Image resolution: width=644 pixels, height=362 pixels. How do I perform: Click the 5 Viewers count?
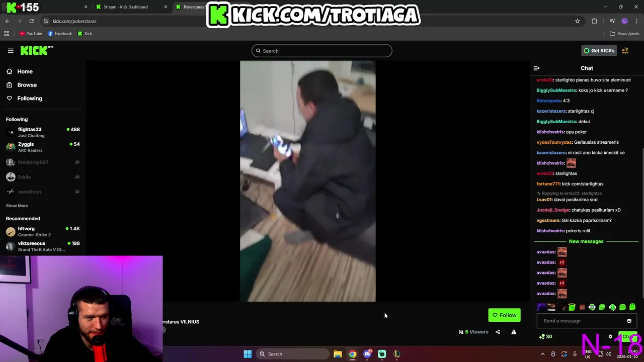(x=473, y=332)
